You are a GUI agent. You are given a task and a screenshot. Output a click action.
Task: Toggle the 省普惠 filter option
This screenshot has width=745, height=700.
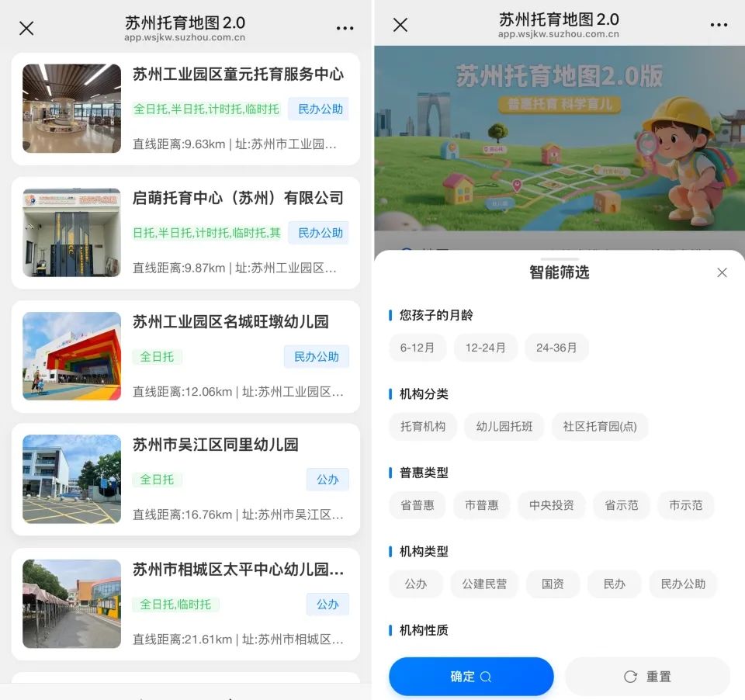pos(418,505)
